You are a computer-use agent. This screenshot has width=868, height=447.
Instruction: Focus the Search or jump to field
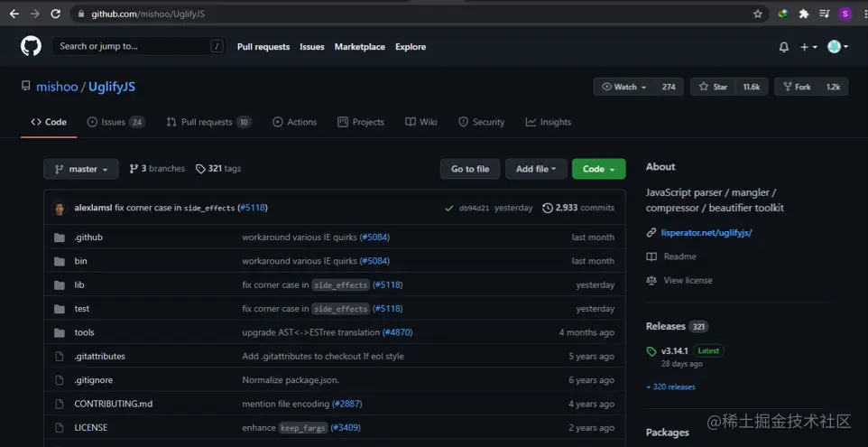[138, 47]
